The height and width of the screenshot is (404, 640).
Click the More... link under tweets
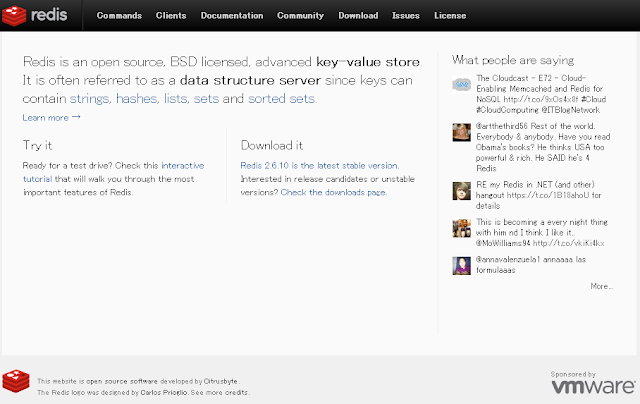point(601,286)
